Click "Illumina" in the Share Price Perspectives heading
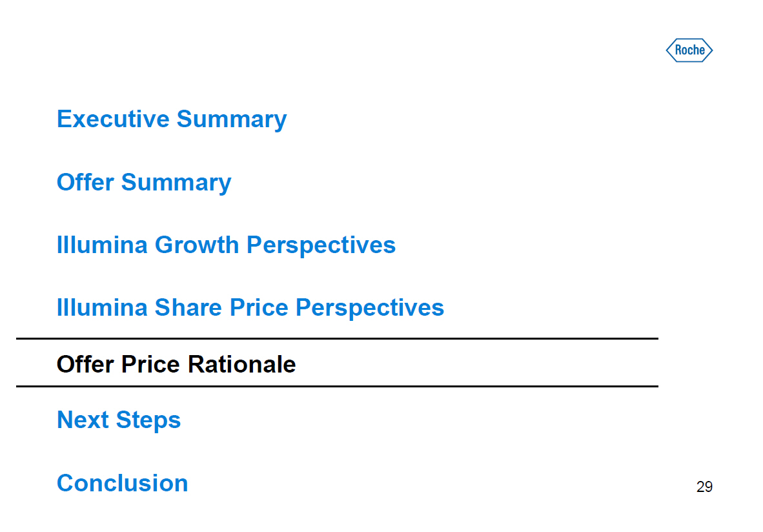This screenshot has height=532, width=763. 102,307
